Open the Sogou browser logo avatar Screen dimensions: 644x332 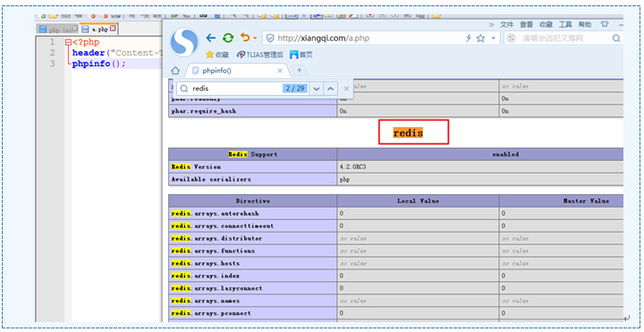pyautogui.click(x=185, y=43)
